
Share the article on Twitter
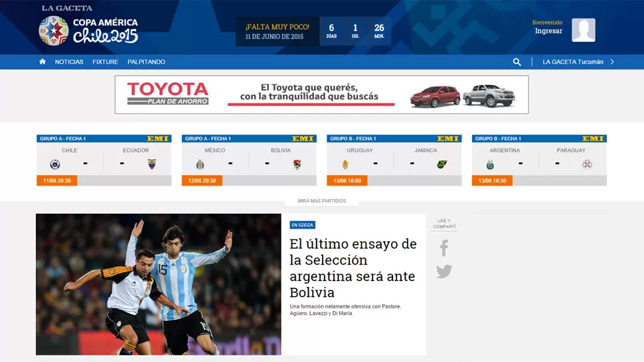444,271
